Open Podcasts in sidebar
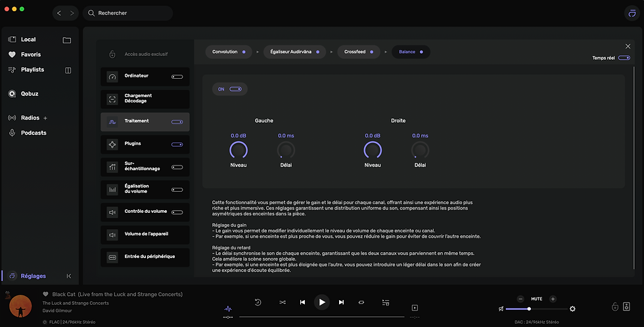Viewport: 644px width, 327px height. [34, 133]
